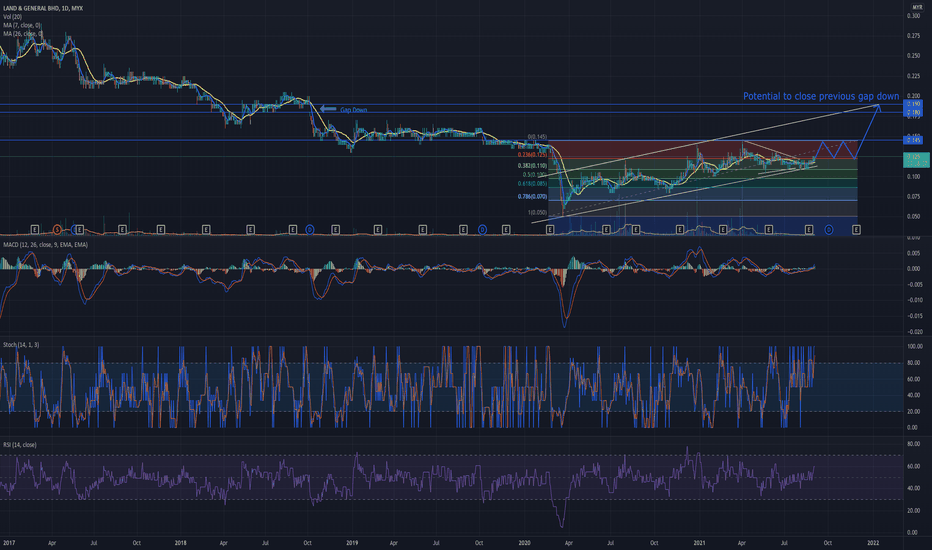Select the Fibonacci 0.236(0.125) level label
Image resolution: width=932 pixels, height=550 pixels.
coord(533,155)
